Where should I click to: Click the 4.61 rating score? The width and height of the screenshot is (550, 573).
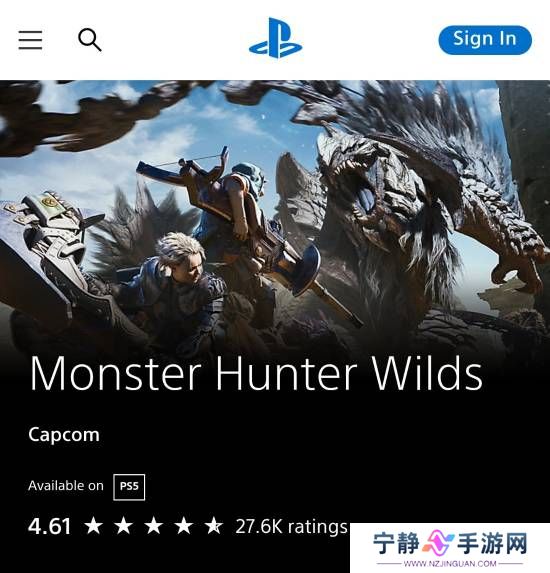(x=50, y=526)
